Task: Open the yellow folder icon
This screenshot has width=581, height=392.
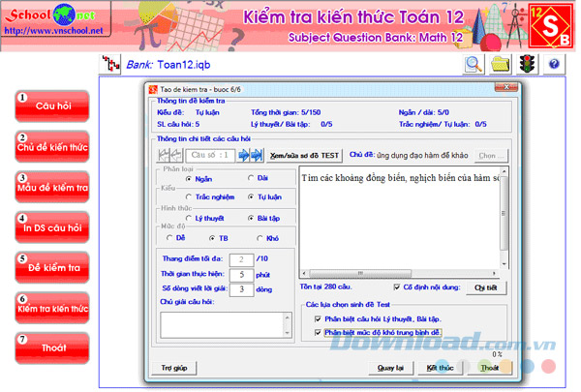Action: pos(501,65)
